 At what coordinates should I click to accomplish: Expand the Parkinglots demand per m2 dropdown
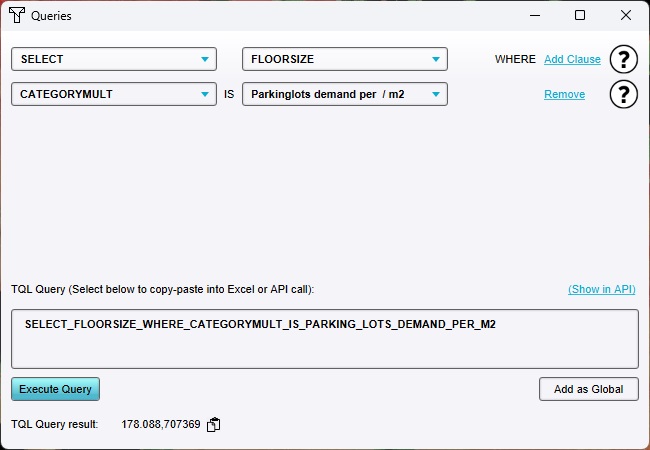coord(344,94)
